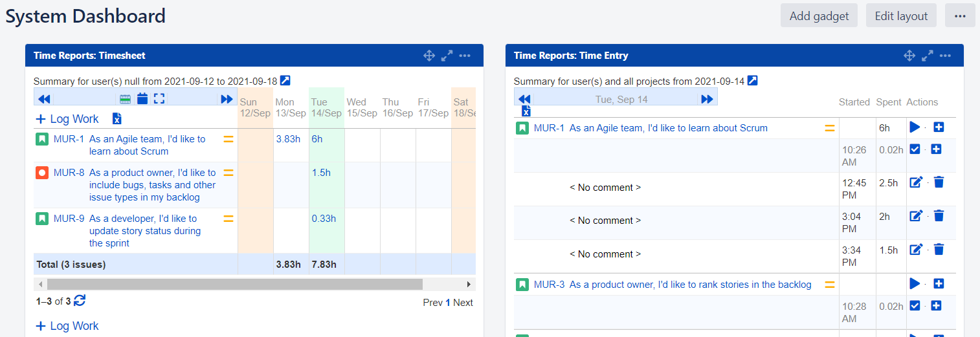The width and height of the screenshot is (980, 337).
Task: Go to Next page in Timesheet
Action: tap(463, 303)
